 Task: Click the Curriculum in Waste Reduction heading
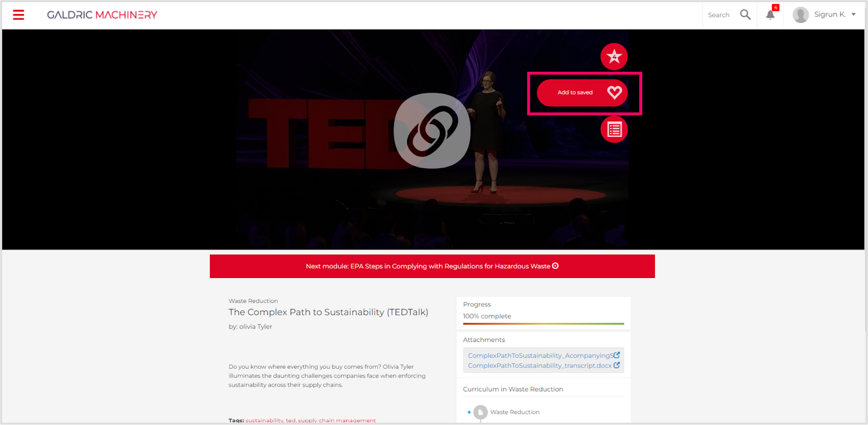[513, 389]
